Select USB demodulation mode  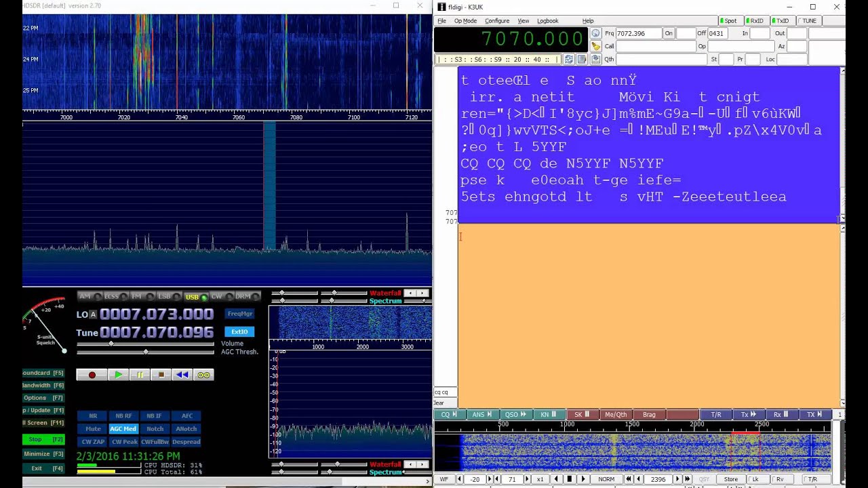tap(195, 296)
